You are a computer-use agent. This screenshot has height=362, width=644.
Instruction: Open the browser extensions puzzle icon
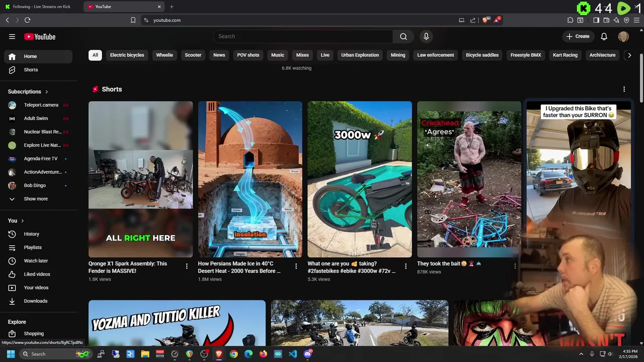tap(570, 20)
